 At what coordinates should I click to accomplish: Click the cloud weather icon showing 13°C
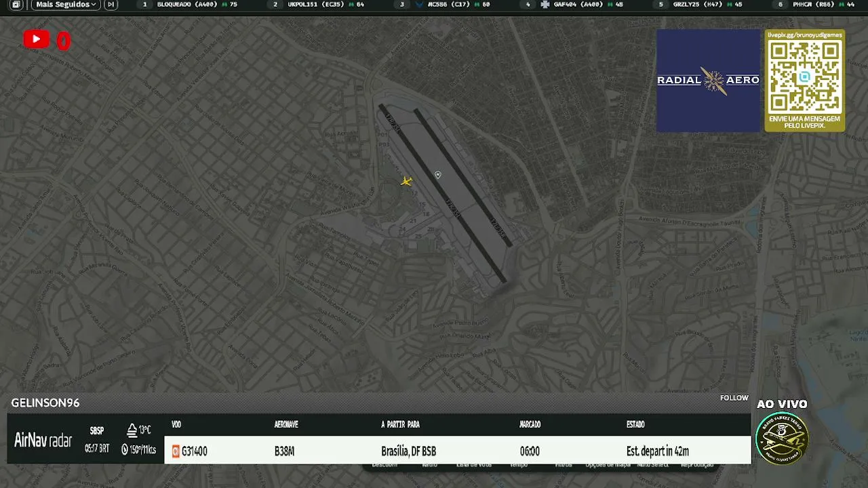[x=132, y=430]
